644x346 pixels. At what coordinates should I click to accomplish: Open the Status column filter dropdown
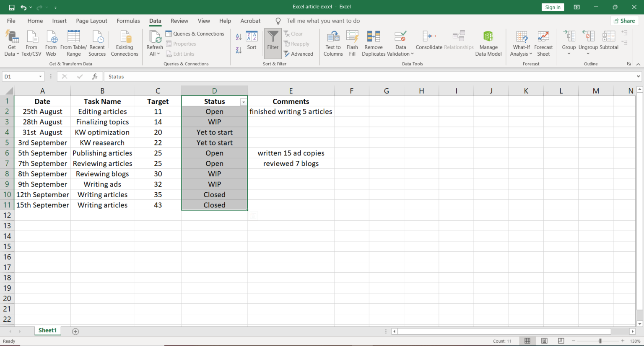244,102
